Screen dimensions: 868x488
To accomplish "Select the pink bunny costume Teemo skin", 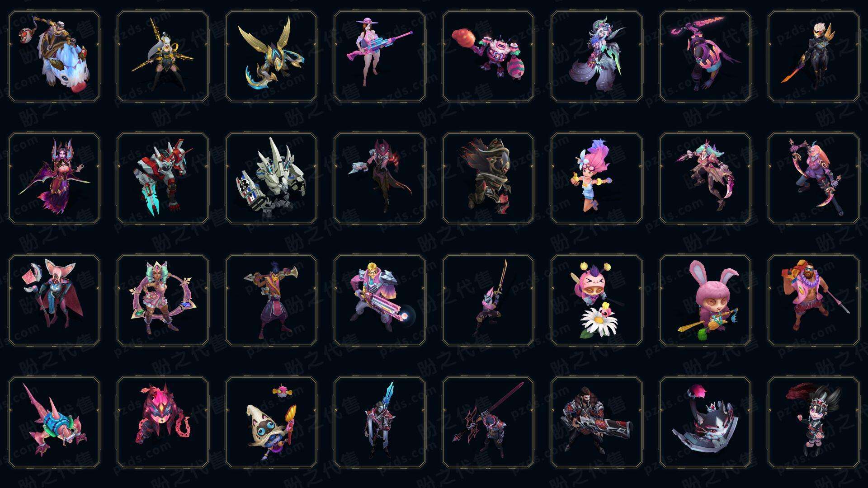I will 705,300.
